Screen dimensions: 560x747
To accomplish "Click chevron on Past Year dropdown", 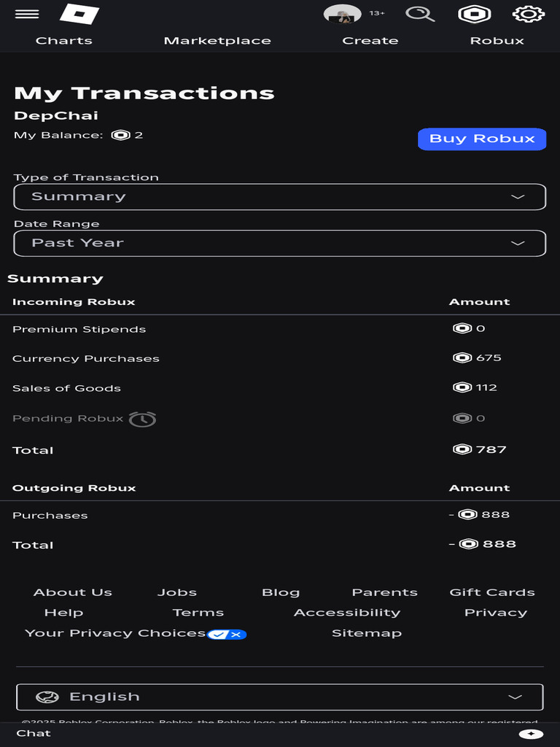I will pyautogui.click(x=518, y=243).
